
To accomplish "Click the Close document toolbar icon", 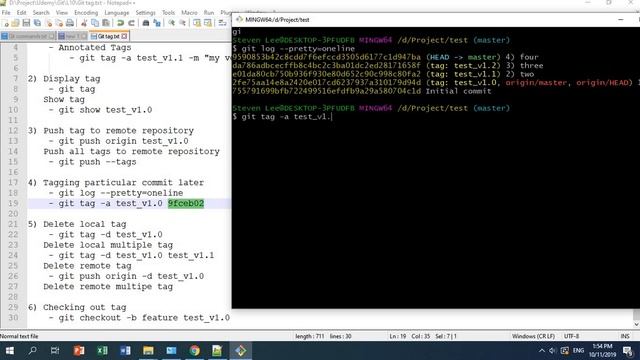I will click(x=49, y=23).
